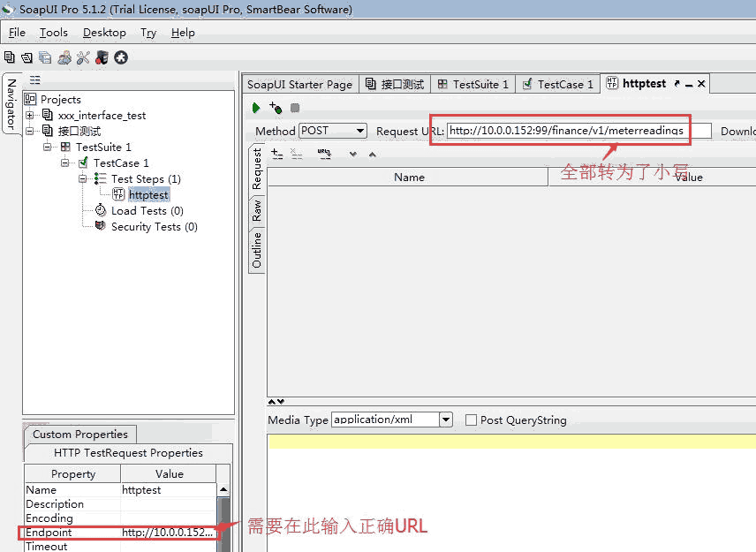Open the Media Type dropdown
The width and height of the screenshot is (756, 552).
(445, 420)
